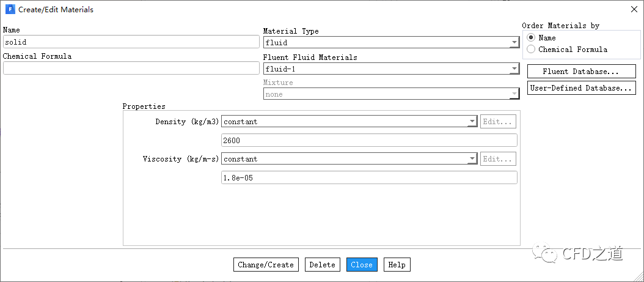Screen dimensions: 644x282
Task: Click the Edit button beside Viscosity
Action: 498,159
